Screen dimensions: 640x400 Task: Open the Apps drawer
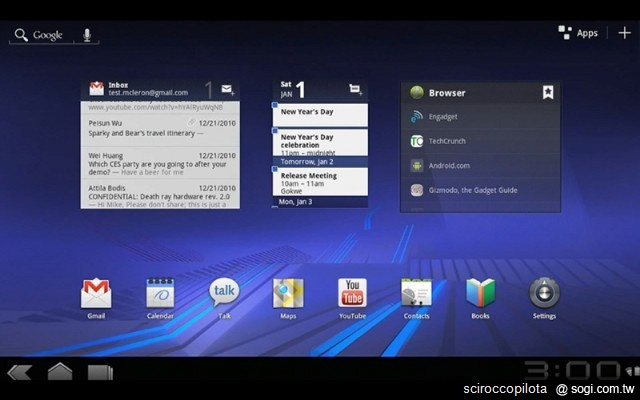tap(578, 33)
